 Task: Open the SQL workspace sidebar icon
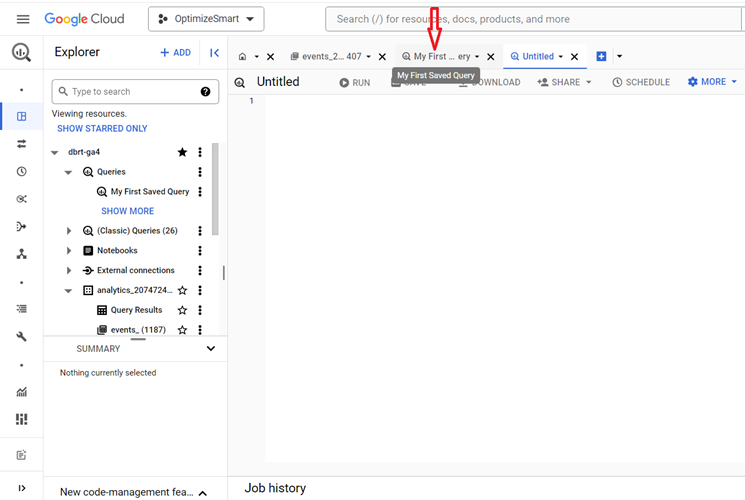pyautogui.click(x=21, y=116)
